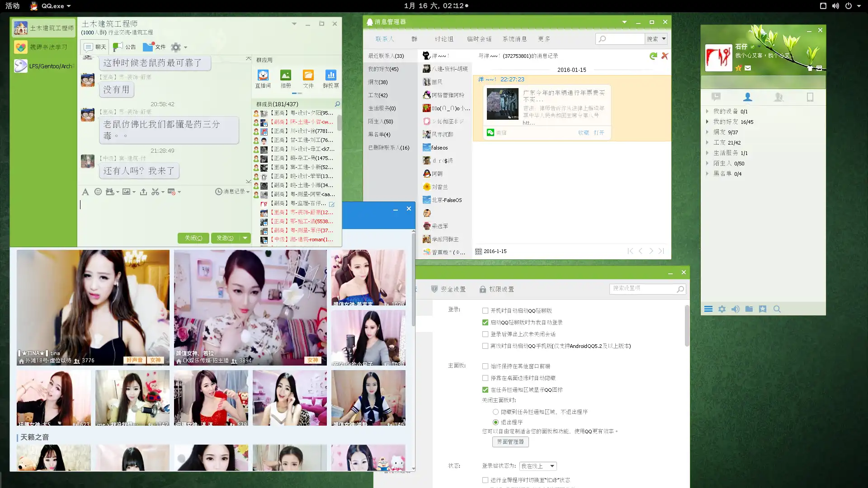
Task: Open the file folder icon in QQ panel
Action: pyautogui.click(x=749, y=309)
